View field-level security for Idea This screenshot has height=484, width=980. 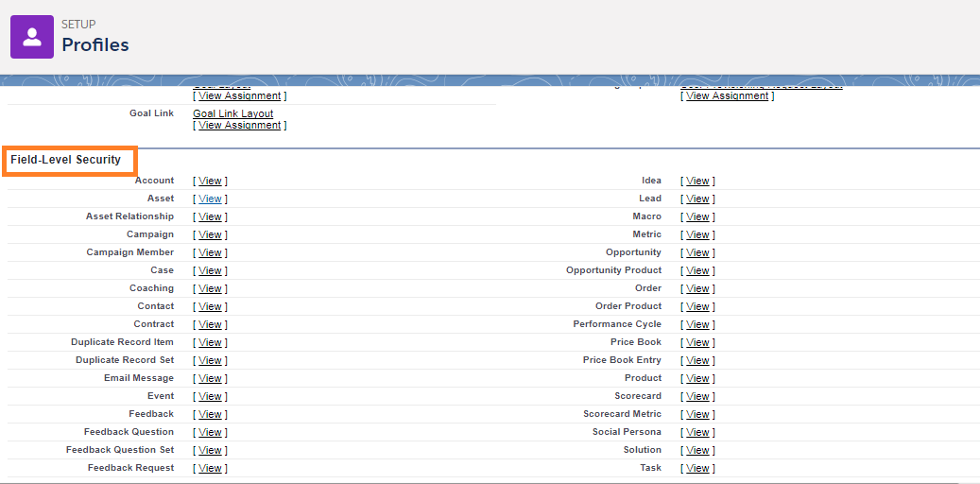(x=697, y=181)
